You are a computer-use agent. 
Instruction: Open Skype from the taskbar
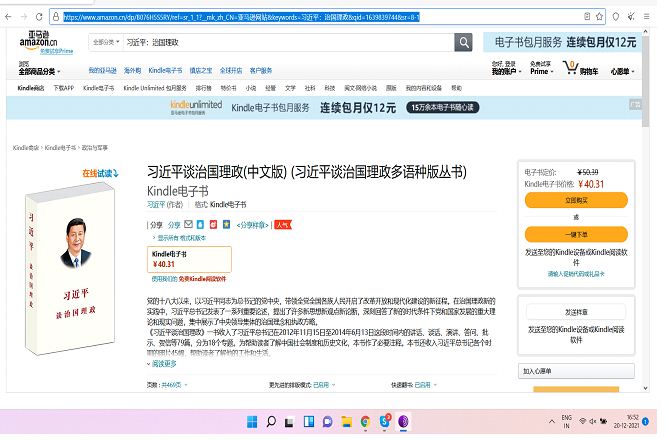coord(385,421)
